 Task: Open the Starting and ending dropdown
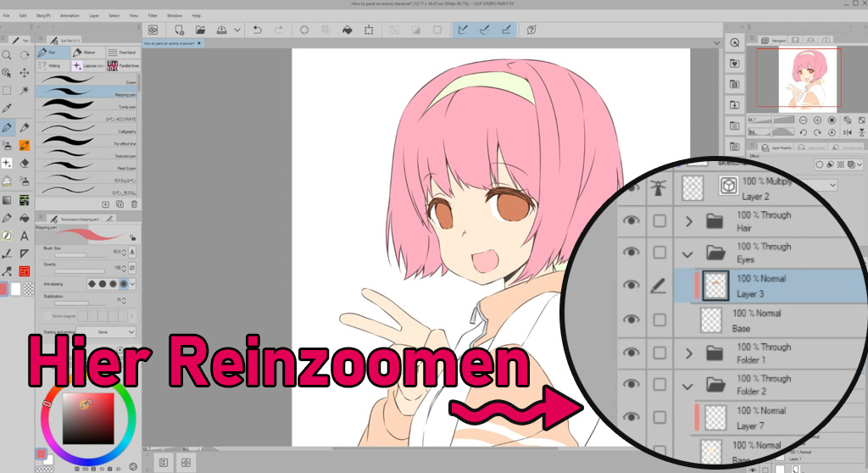click(105, 331)
